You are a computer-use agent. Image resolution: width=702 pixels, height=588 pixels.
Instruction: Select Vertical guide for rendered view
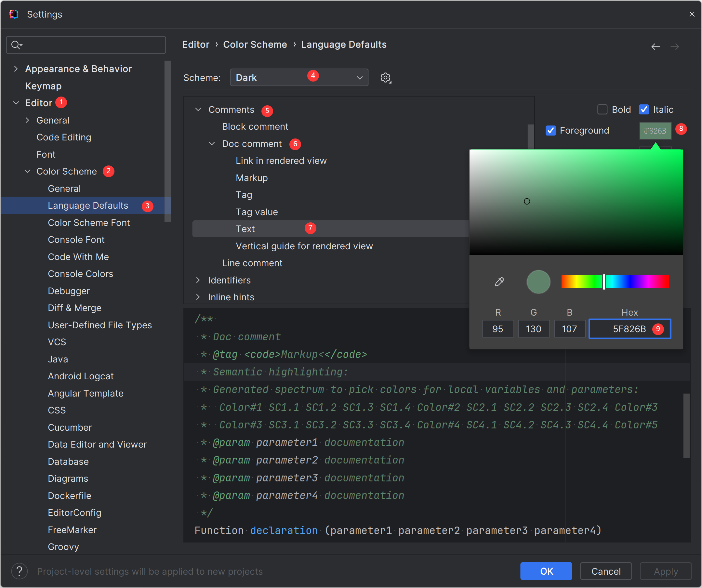[304, 246]
